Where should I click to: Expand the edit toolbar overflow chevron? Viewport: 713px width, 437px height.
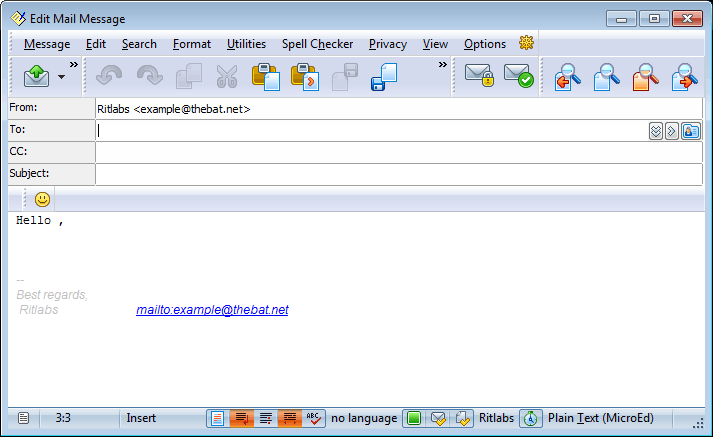(442, 65)
